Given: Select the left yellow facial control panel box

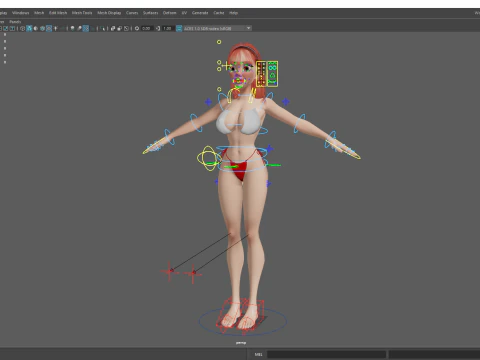Looking at the screenshot, I should (261, 74).
